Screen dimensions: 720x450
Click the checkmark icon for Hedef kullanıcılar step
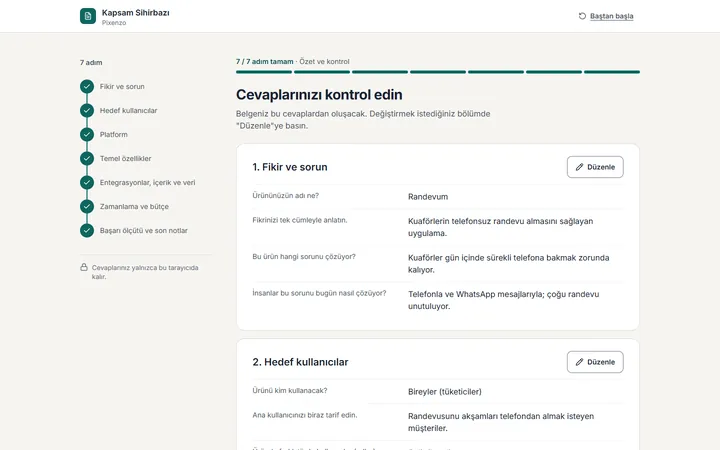(87, 110)
